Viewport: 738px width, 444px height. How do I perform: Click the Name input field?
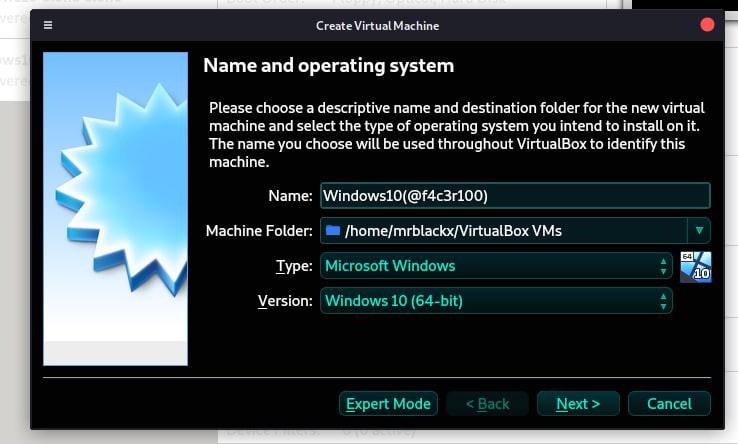click(x=515, y=195)
